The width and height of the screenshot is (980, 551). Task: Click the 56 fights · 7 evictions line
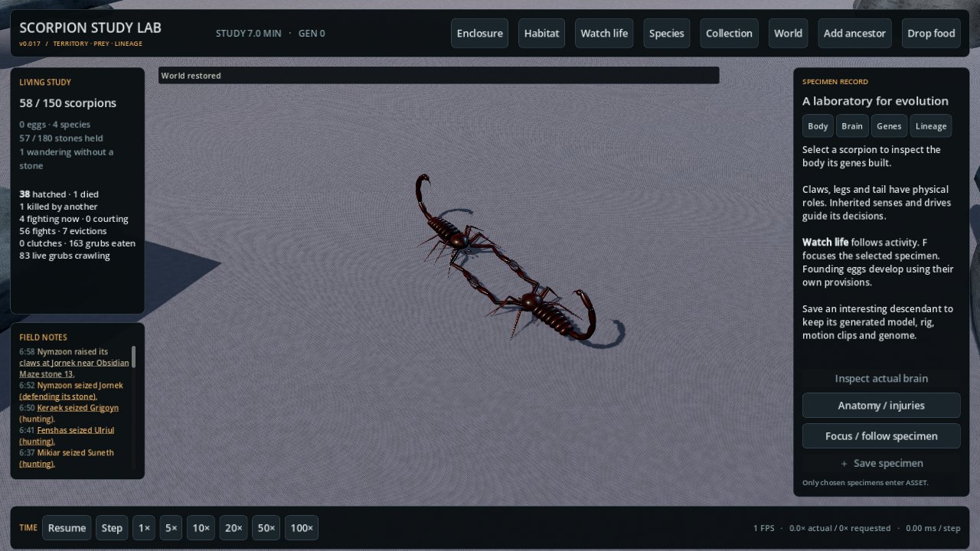tap(63, 231)
